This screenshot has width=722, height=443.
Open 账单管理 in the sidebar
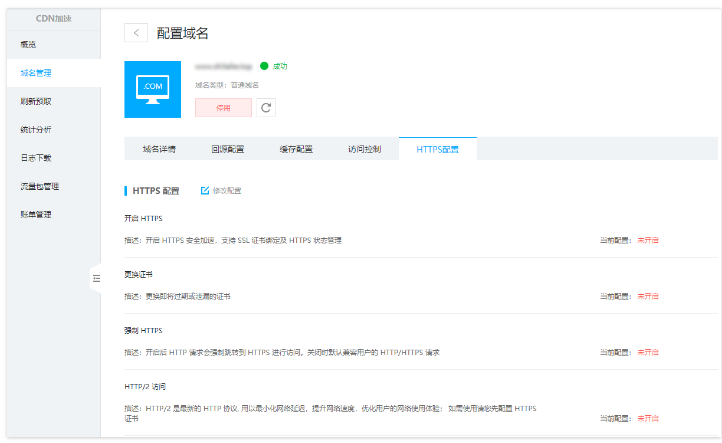pyautogui.click(x=36, y=215)
